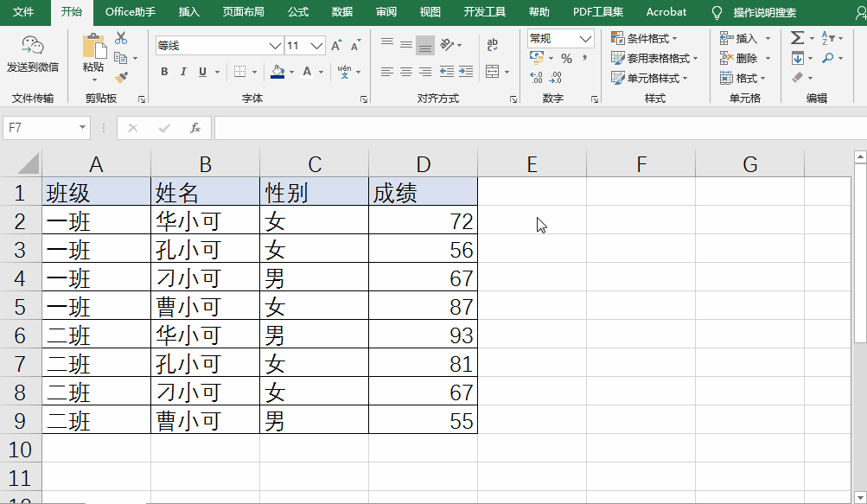This screenshot has height=504, width=867.
Task: Click the Center alignment icon
Action: [x=406, y=72]
